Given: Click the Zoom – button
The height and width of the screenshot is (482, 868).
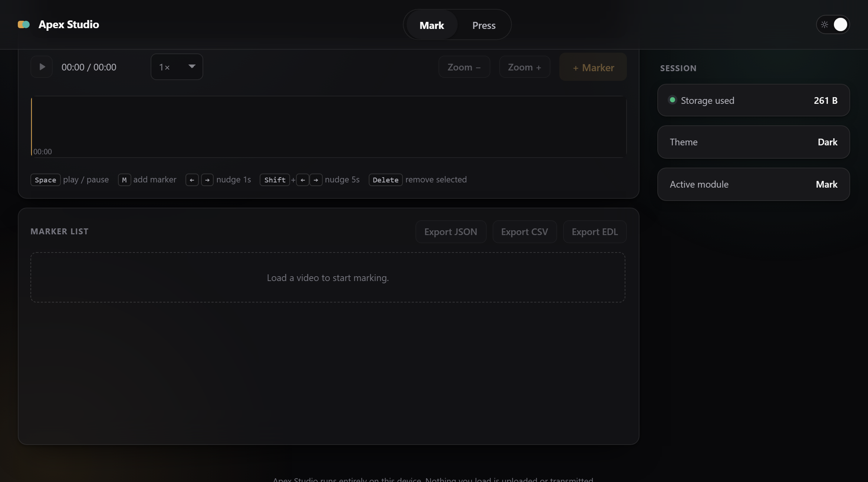Looking at the screenshot, I should click(464, 67).
